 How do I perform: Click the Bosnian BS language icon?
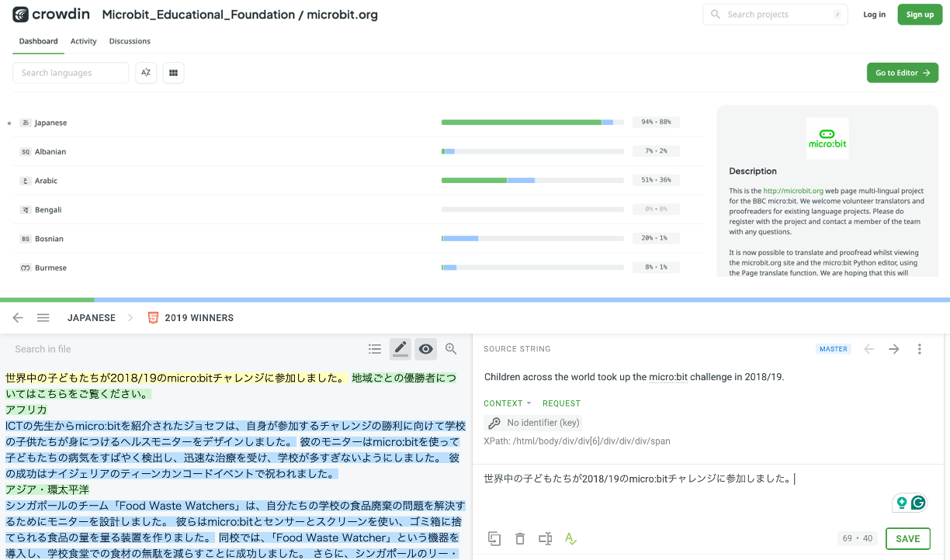[26, 239]
